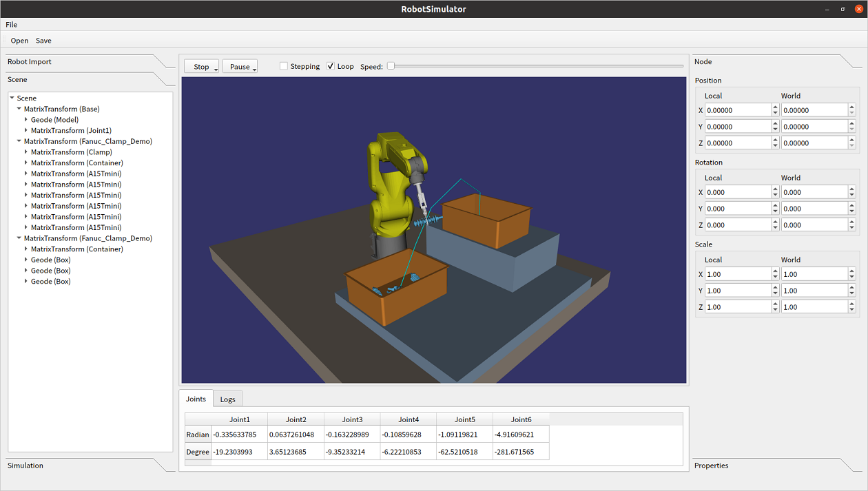Screen dimensions: 868x491
Task: Expand the Geode (Model) tree item
Action: pos(26,120)
